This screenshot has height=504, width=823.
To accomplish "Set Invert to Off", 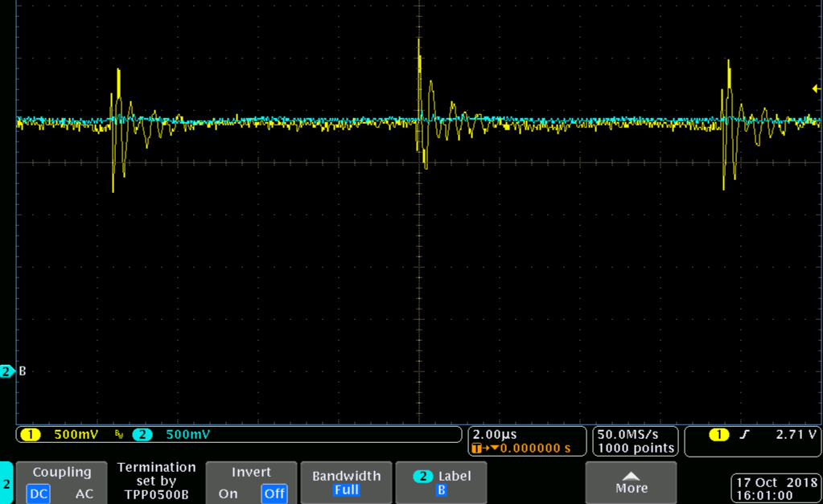I will pos(274,494).
